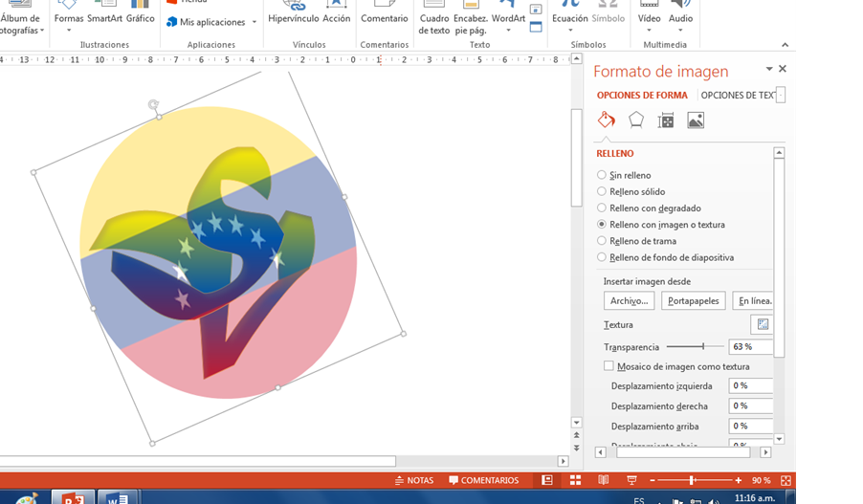Toggle NOTAS pane in status bar
The image size is (863, 504).
click(414, 480)
